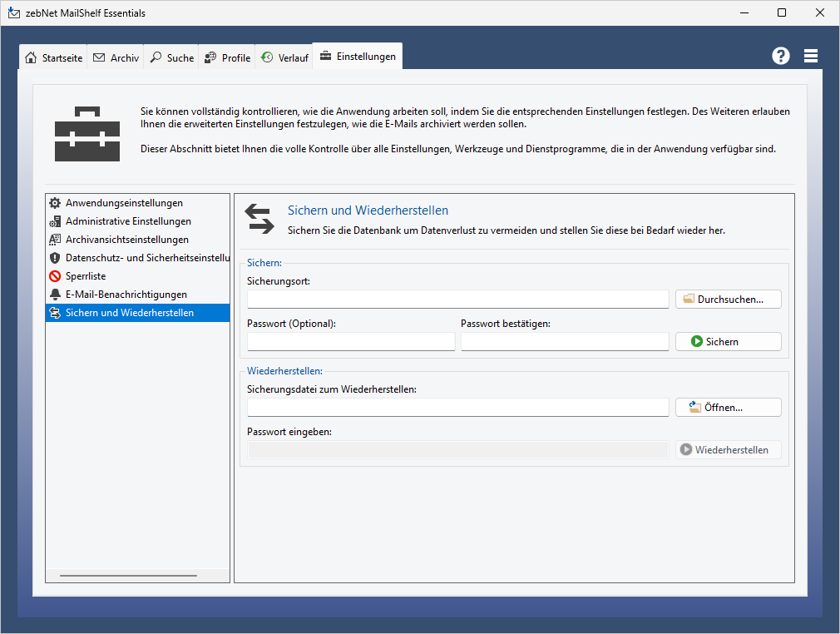Click the Sichern button

pos(728,341)
